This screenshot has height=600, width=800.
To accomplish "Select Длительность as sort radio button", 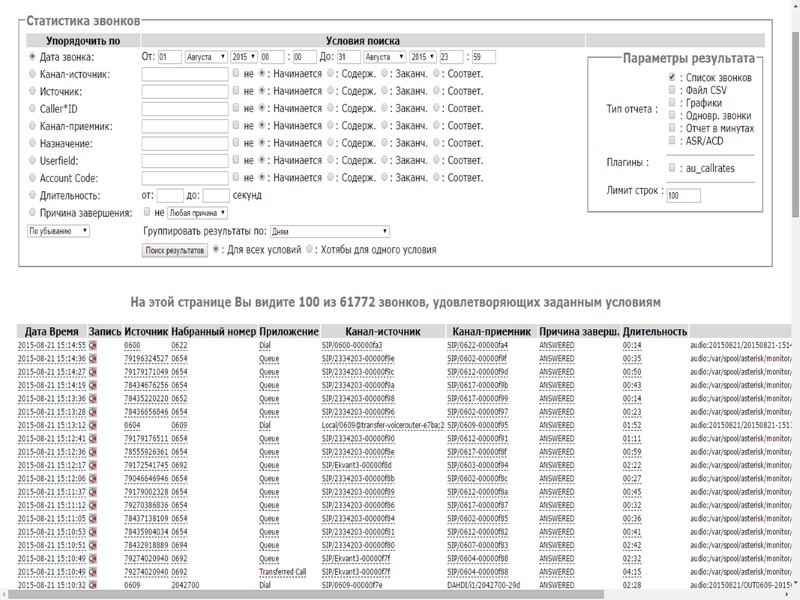I will click(32, 195).
